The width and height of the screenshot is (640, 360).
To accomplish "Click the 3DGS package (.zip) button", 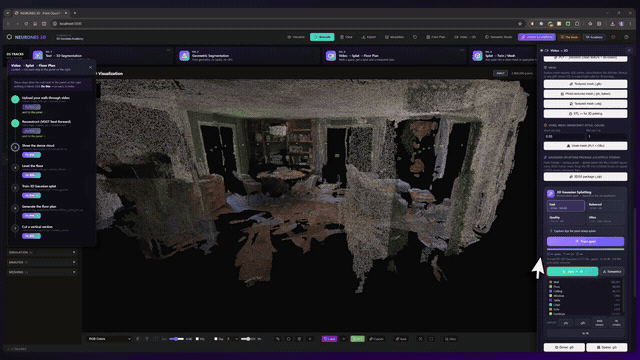I will click(585, 177).
